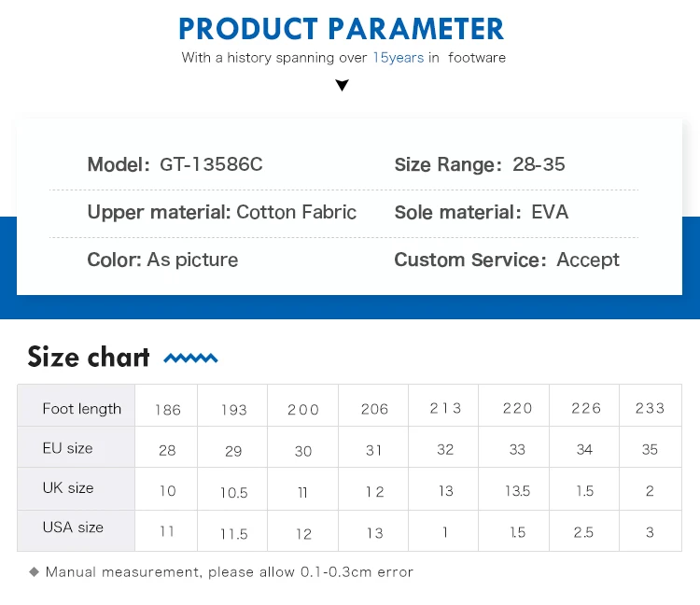Click the Size Range 28-35 entry
700x605 pixels.
click(x=480, y=164)
